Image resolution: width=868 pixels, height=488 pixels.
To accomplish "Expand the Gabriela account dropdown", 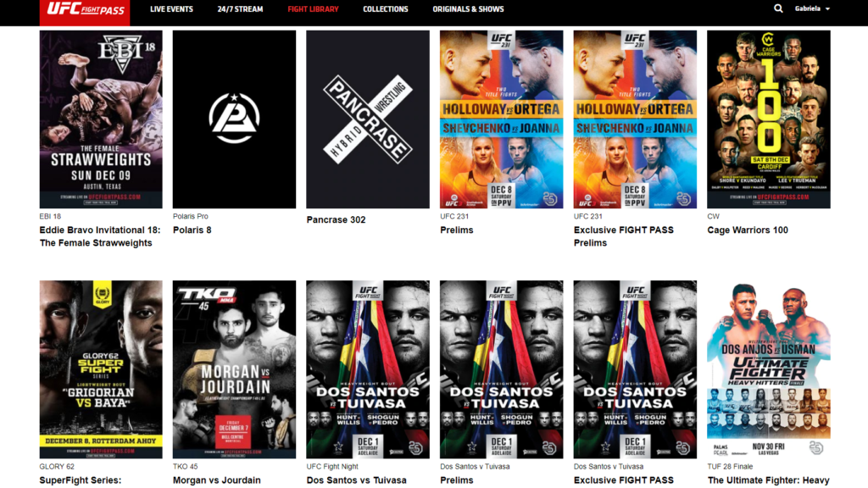I will coord(812,8).
